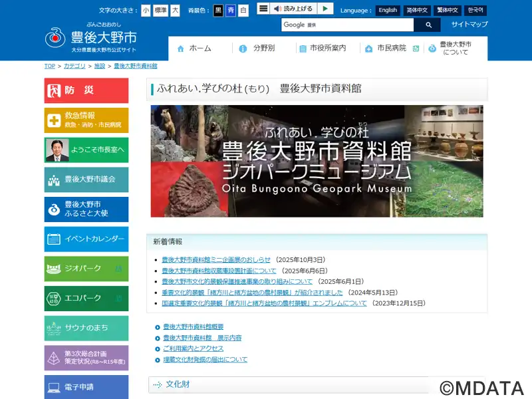
Task: Expand the 文化財 section header
Action: click(x=178, y=384)
